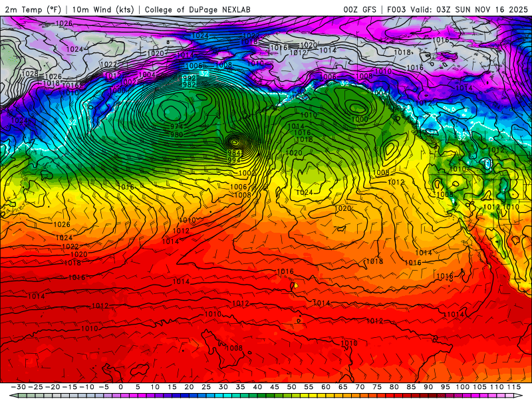Select the 40 temperature scale label
532x399 pixels.
point(257,387)
